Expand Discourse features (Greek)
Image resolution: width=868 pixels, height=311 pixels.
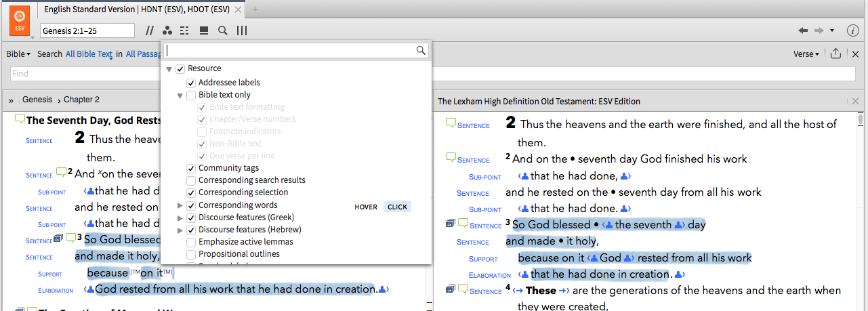click(x=180, y=217)
